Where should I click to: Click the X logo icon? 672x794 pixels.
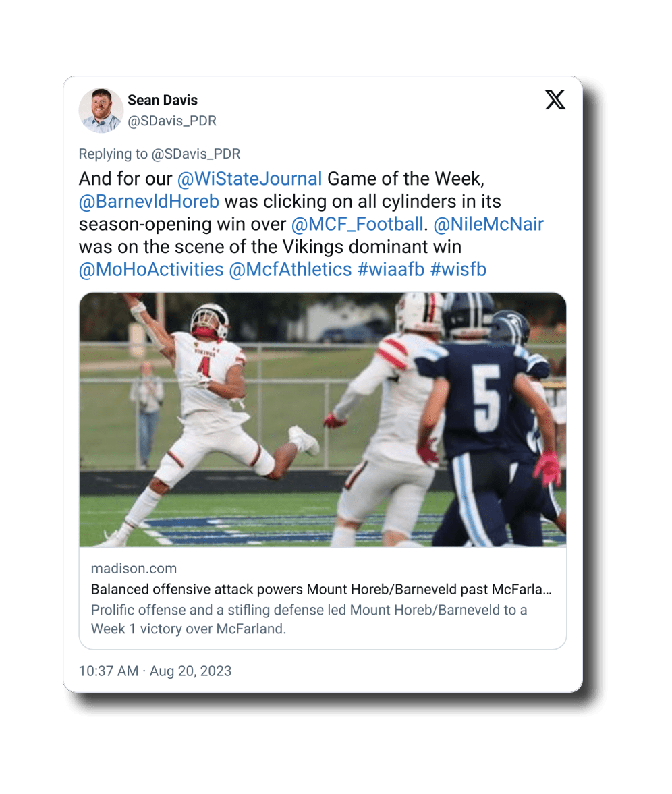tap(555, 100)
